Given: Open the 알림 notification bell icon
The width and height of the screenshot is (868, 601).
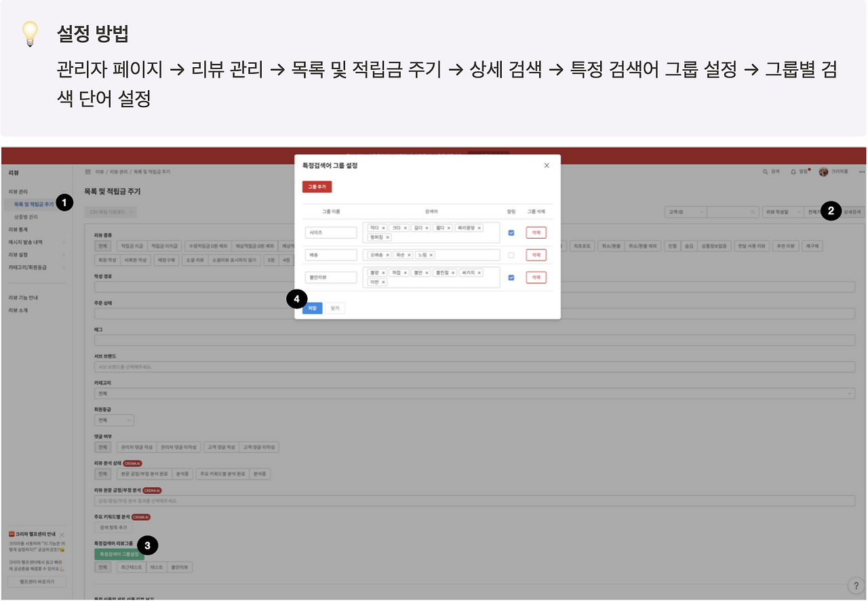Looking at the screenshot, I should (793, 172).
